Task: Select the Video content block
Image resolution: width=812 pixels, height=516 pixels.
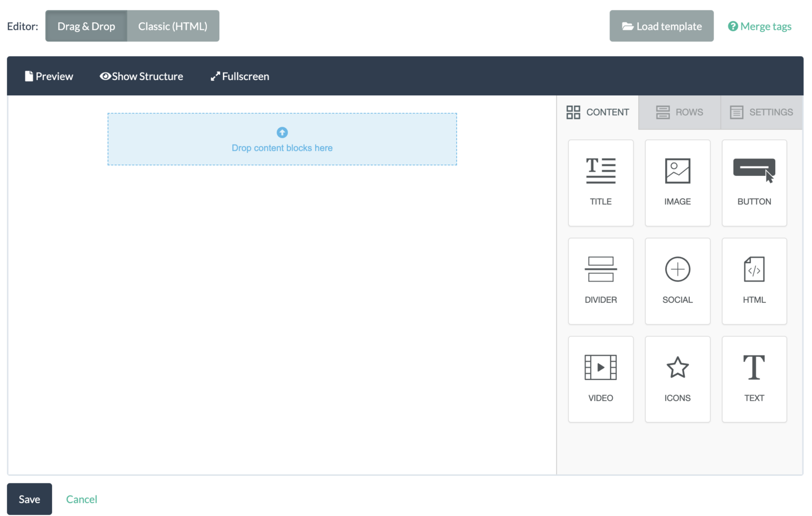Action: tap(600, 379)
